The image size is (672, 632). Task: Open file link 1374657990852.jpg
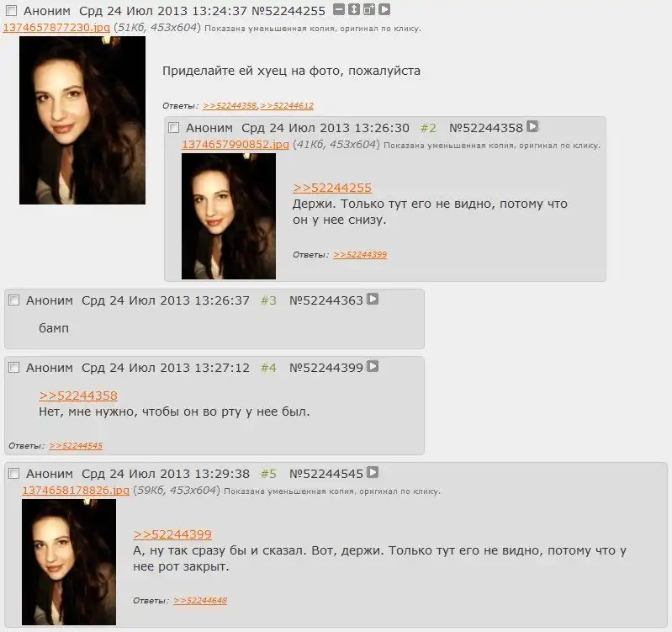(235, 145)
